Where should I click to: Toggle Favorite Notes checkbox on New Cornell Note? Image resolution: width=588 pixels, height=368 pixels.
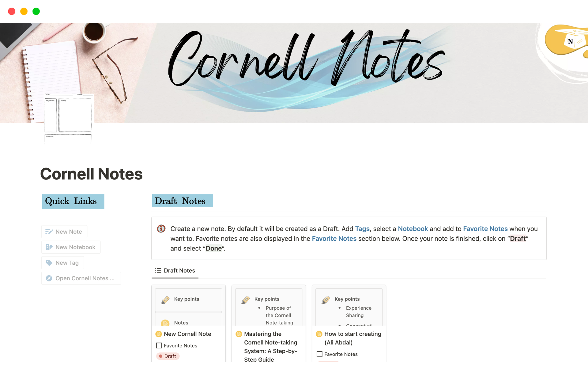[159, 346]
